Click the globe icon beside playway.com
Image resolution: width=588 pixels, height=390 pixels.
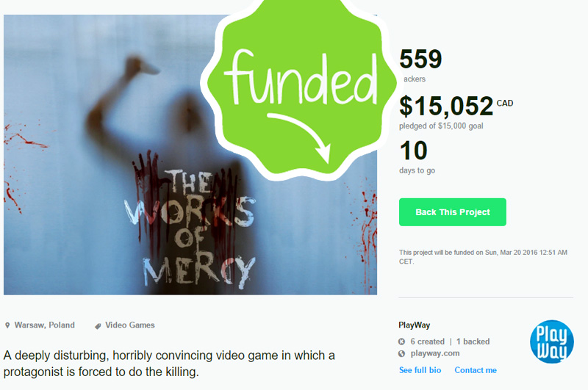401,353
